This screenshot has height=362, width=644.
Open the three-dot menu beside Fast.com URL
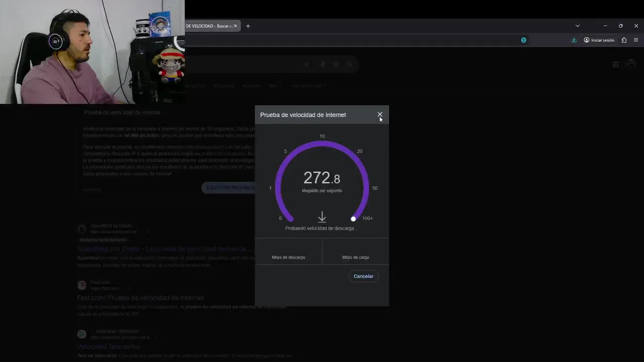point(130,289)
